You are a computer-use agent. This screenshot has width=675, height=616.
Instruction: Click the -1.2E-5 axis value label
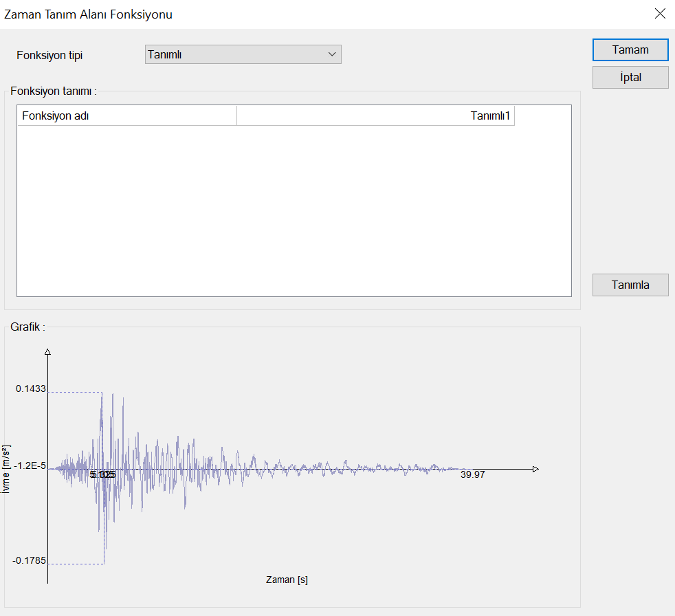tap(31, 466)
